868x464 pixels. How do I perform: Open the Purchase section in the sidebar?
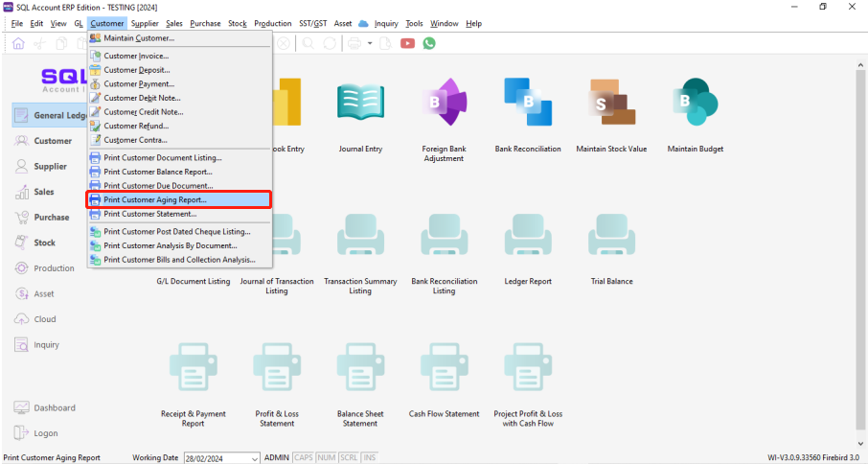click(51, 217)
